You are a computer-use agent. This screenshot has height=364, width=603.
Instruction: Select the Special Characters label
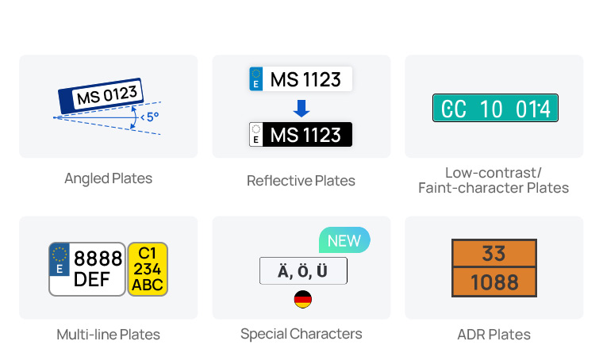tap(301, 334)
